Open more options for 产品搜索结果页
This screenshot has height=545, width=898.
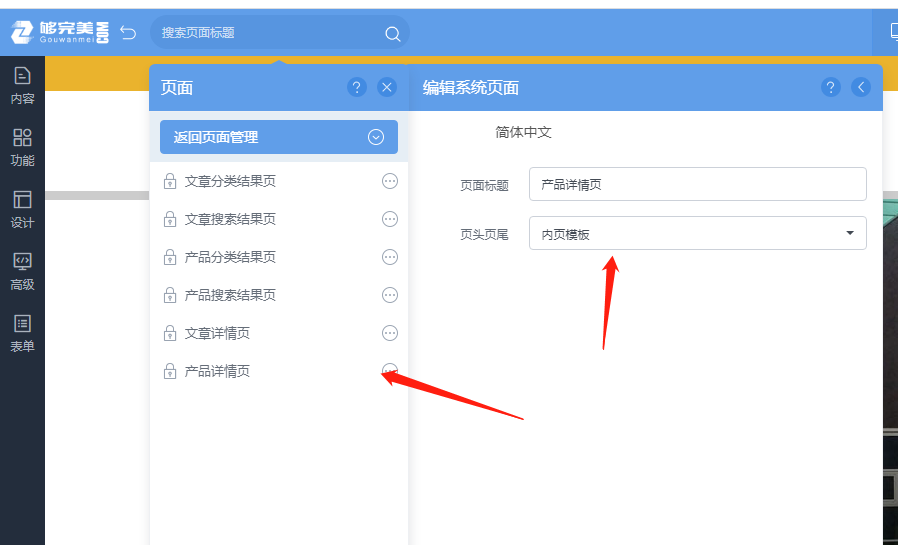(x=390, y=295)
